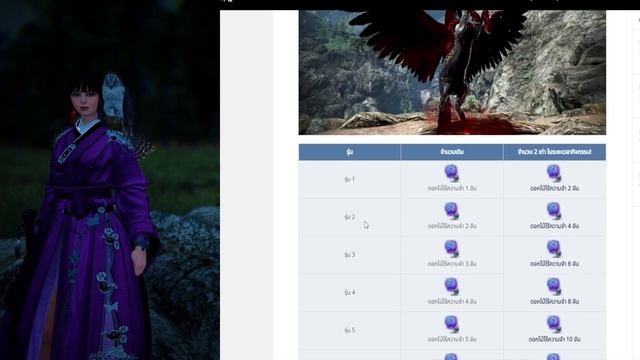Image resolution: width=640 pixels, height=360 pixels.
Task: Open the winged boss banner image above the table
Action: tap(452, 72)
